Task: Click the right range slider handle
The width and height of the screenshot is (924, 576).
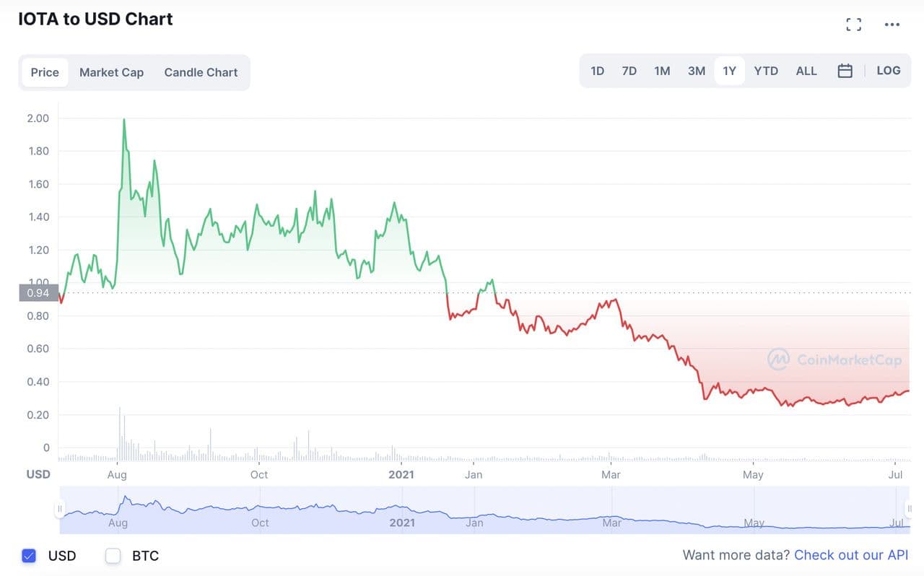Action: (910, 510)
